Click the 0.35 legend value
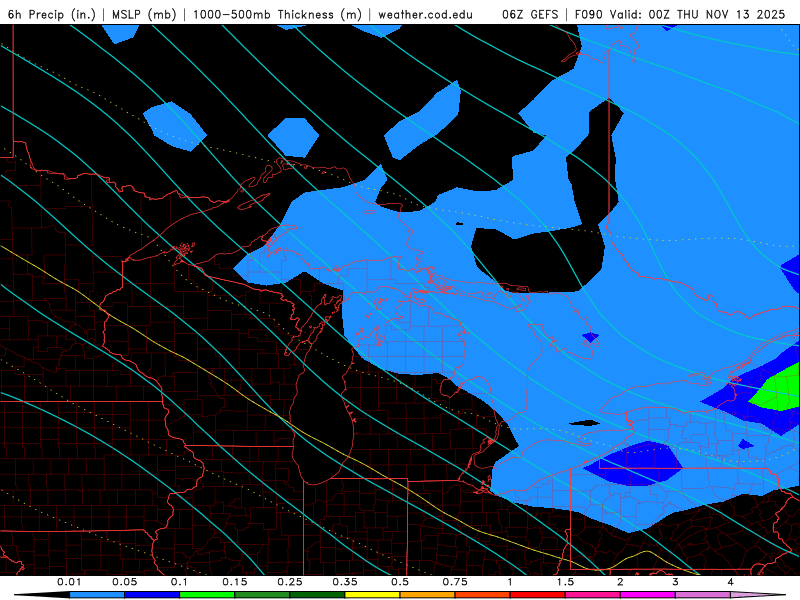Image resolution: width=800 pixels, height=600 pixels. [x=345, y=582]
